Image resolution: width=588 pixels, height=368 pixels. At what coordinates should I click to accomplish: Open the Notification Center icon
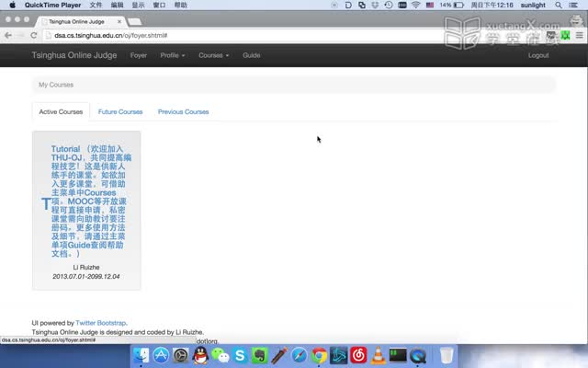point(573,5)
